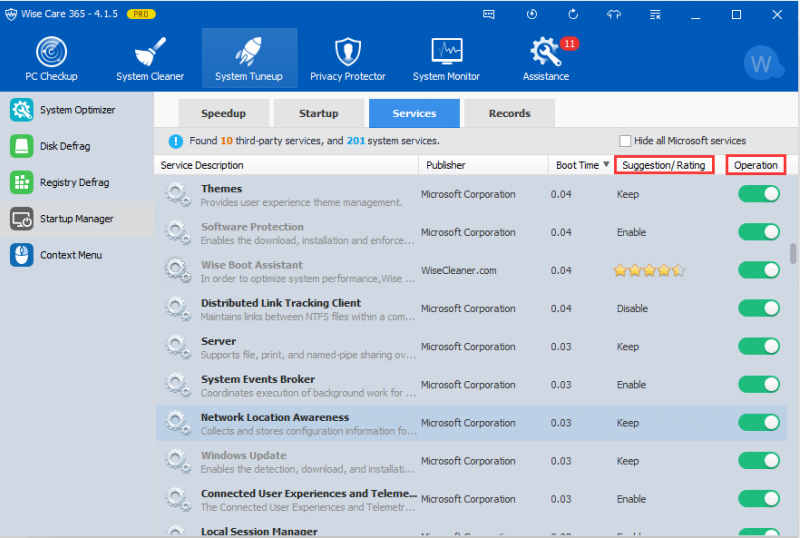800x538 pixels.
Task: Disable Distributed Link Tracking Client switch
Action: (759, 308)
